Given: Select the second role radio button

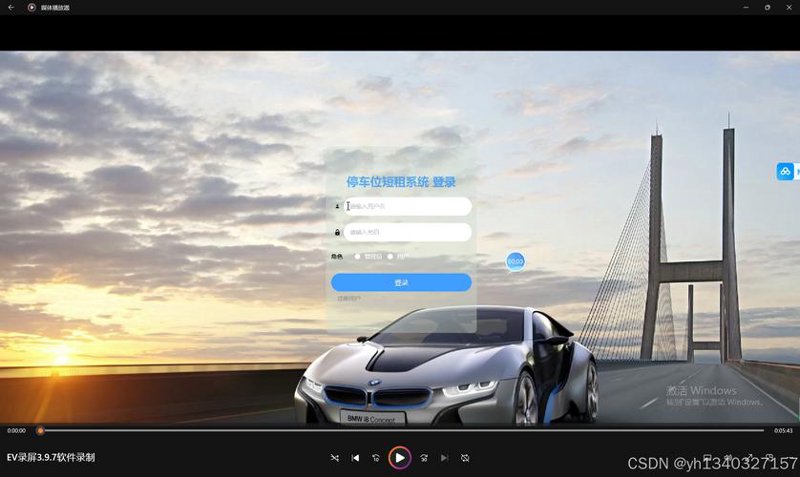Looking at the screenshot, I should point(390,257).
